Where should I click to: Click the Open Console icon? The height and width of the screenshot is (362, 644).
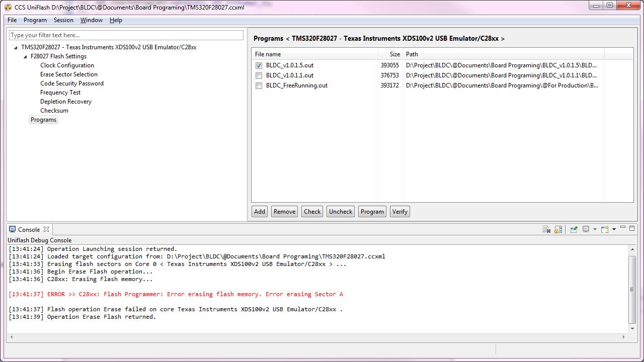click(x=605, y=229)
